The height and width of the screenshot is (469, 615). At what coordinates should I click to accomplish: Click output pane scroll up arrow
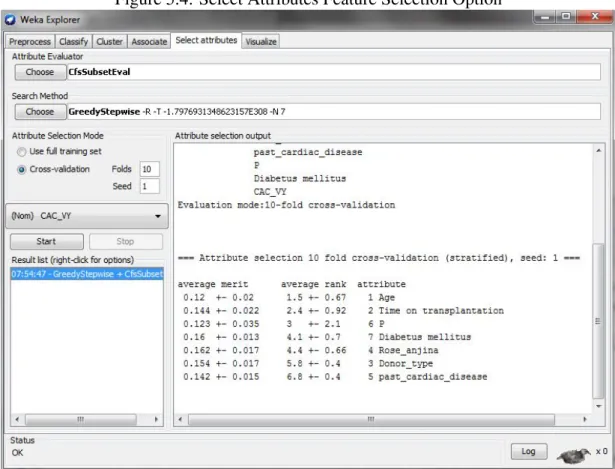coord(599,151)
